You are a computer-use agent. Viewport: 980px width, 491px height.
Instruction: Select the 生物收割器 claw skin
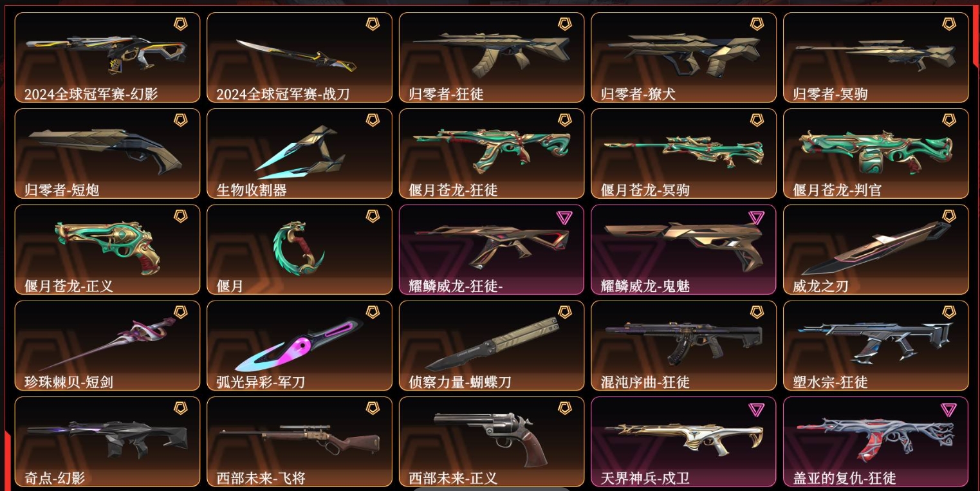[x=299, y=153]
